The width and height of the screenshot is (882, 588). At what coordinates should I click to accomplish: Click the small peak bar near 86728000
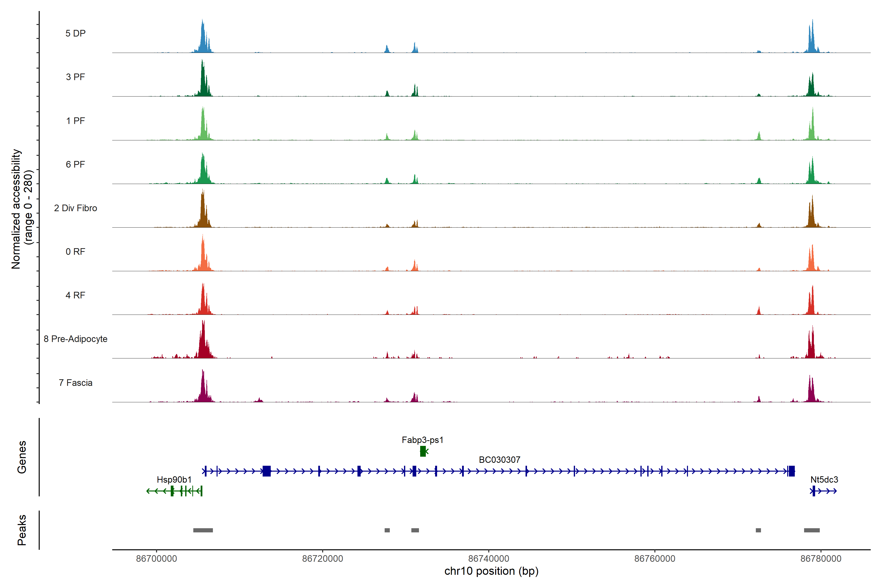point(387,530)
